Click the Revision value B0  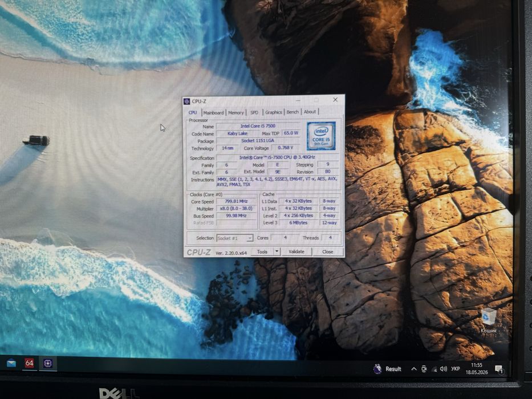click(328, 172)
